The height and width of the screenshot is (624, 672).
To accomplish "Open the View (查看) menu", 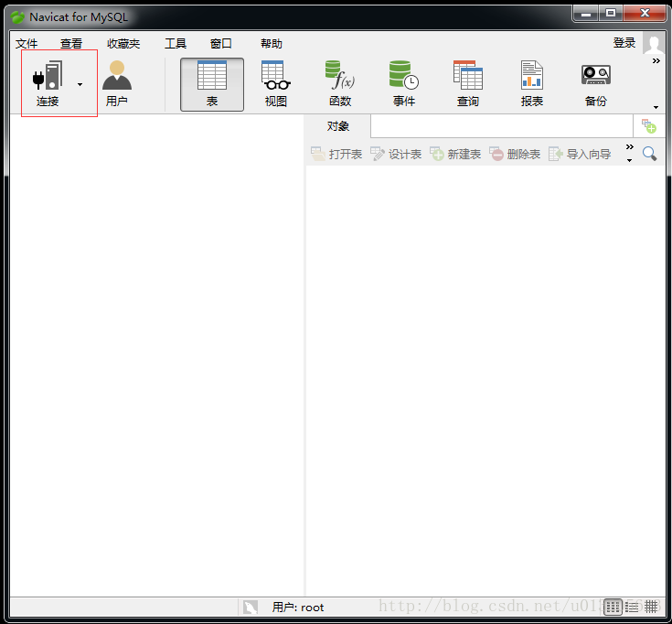I will pos(71,43).
